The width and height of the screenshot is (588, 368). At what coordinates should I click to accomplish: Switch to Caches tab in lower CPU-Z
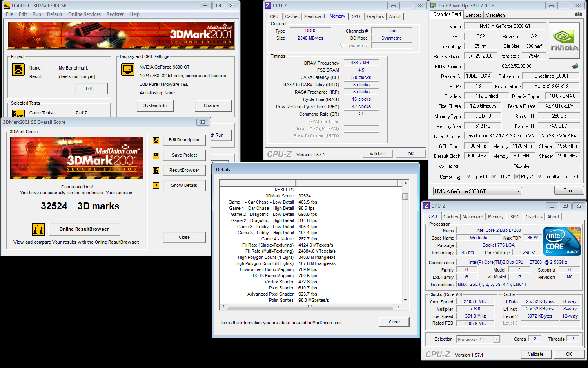click(x=451, y=217)
